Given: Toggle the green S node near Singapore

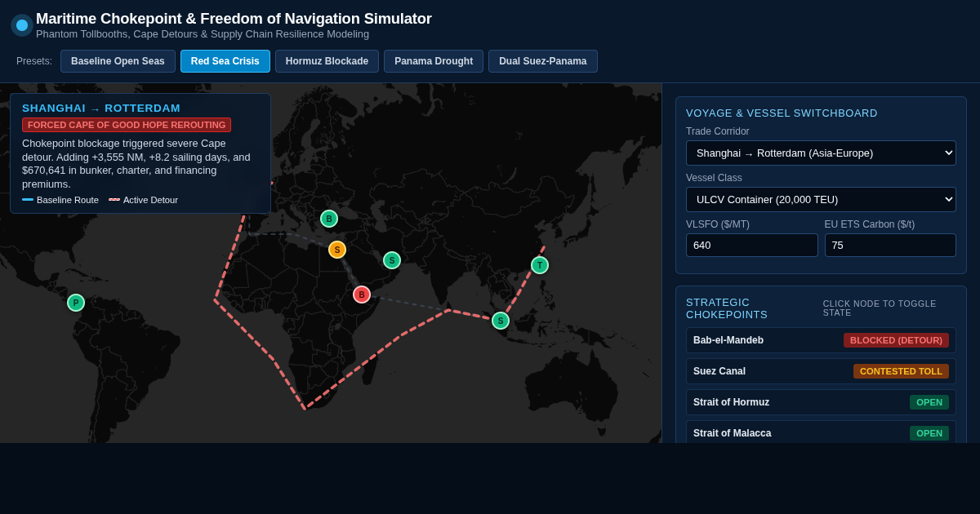Looking at the screenshot, I should 501,321.
